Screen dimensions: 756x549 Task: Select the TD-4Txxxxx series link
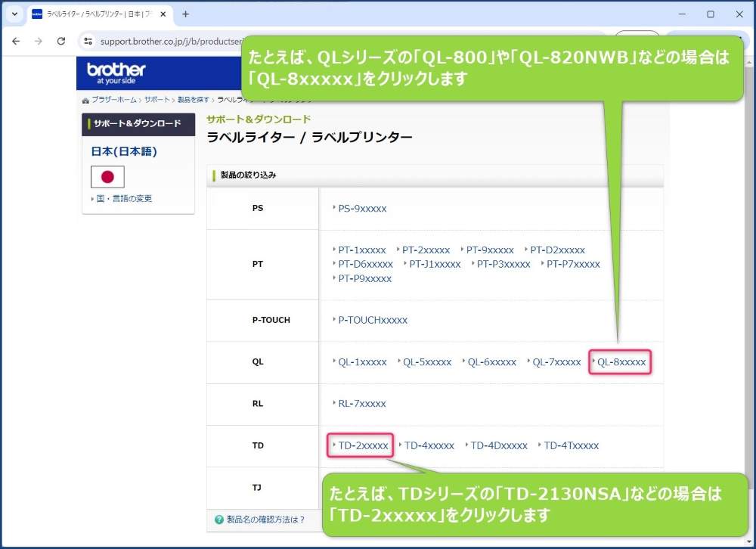click(572, 445)
